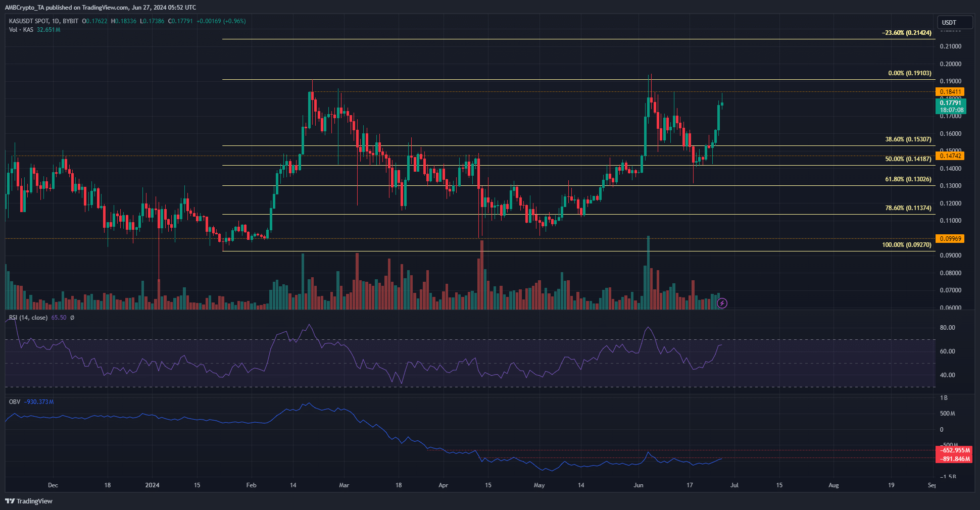Select the -23.60% (0.21424) Fibonacci label
980x510 pixels.
907,33
